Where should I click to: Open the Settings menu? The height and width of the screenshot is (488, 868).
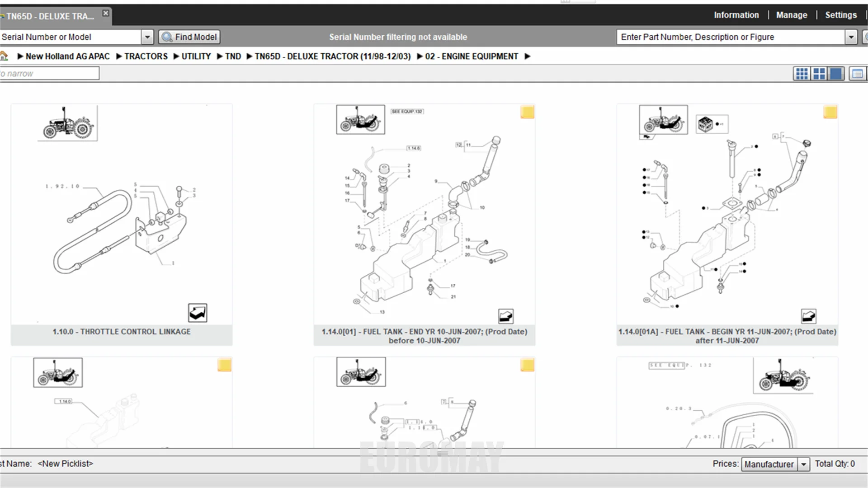pos(840,15)
